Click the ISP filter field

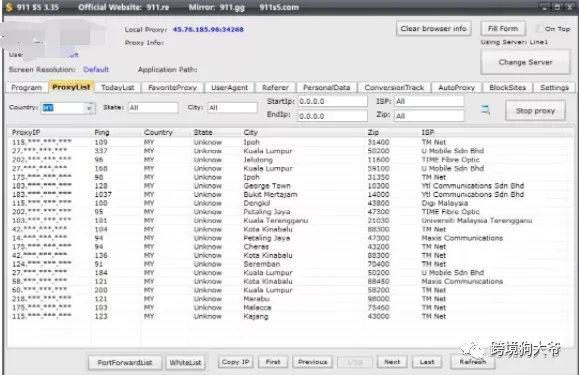click(429, 101)
